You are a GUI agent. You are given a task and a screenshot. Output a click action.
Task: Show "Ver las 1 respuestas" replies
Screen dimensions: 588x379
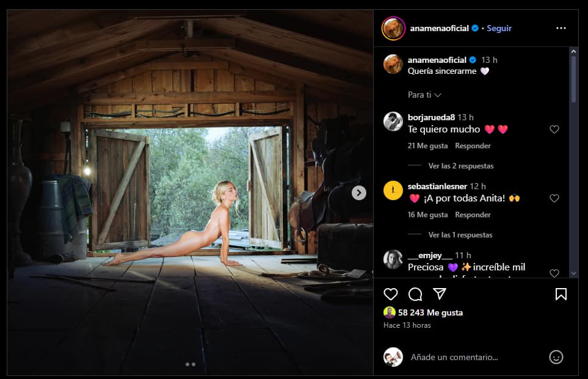click(460, 235)
